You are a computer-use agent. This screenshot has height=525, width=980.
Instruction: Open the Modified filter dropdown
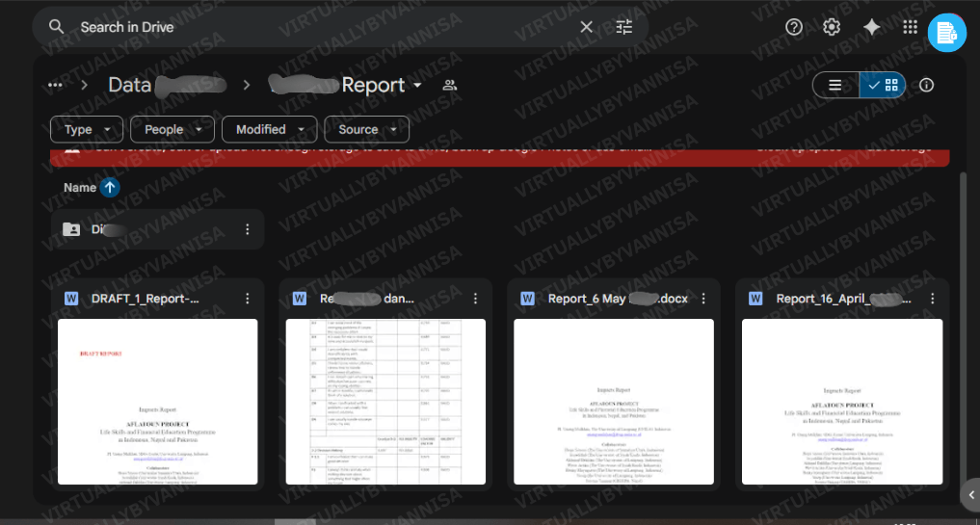(x=270, y=129)
